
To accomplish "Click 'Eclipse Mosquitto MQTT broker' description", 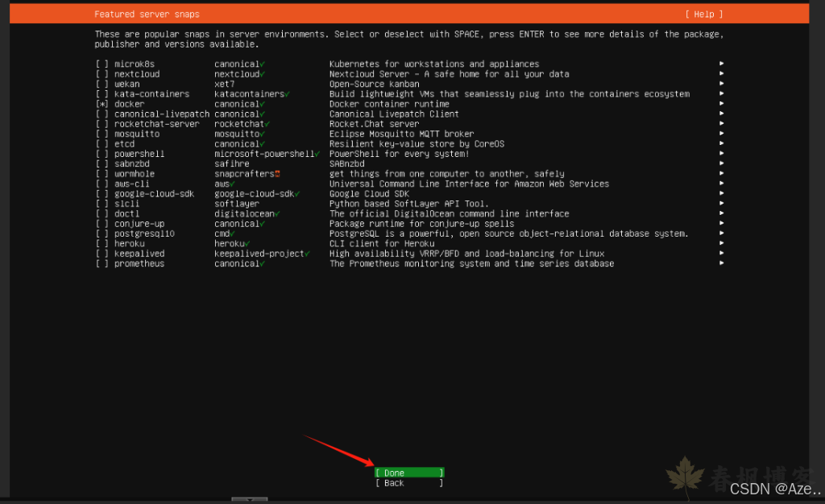I will pyautogui.click(x=402, y=134).
